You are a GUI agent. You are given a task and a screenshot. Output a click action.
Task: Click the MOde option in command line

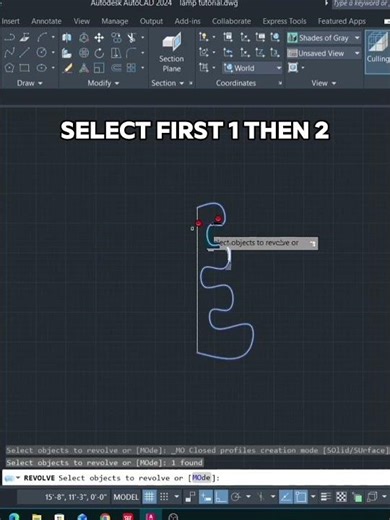click(201, 478)
